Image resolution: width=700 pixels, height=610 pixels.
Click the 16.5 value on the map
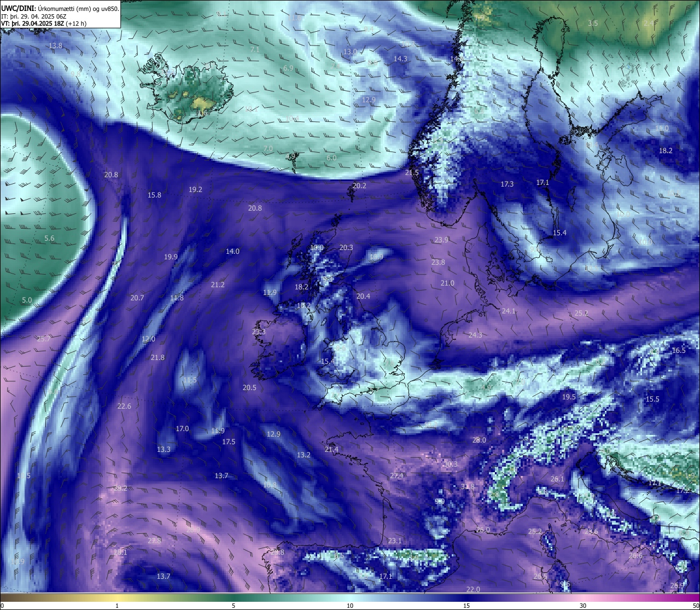point(679,351)
